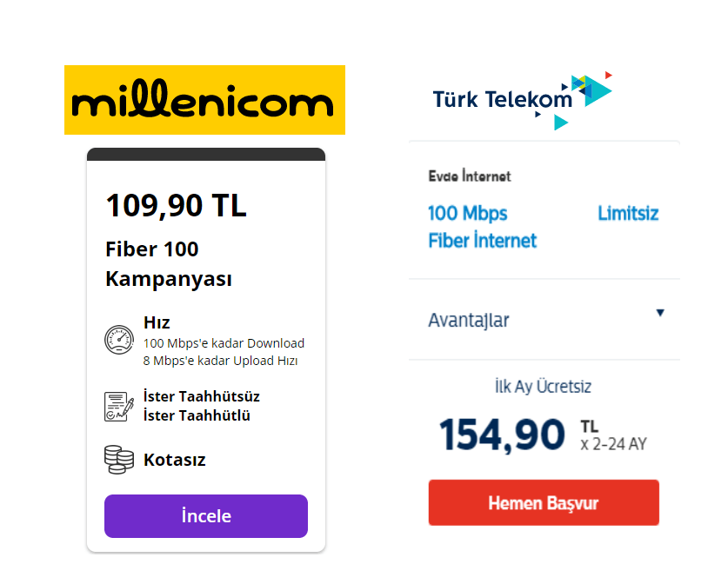
Task: Click the Evde İnternet heading
Action: click(x=470, y=176)
